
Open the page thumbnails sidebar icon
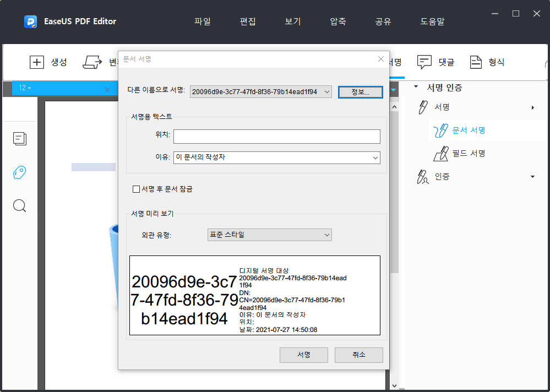20,139
